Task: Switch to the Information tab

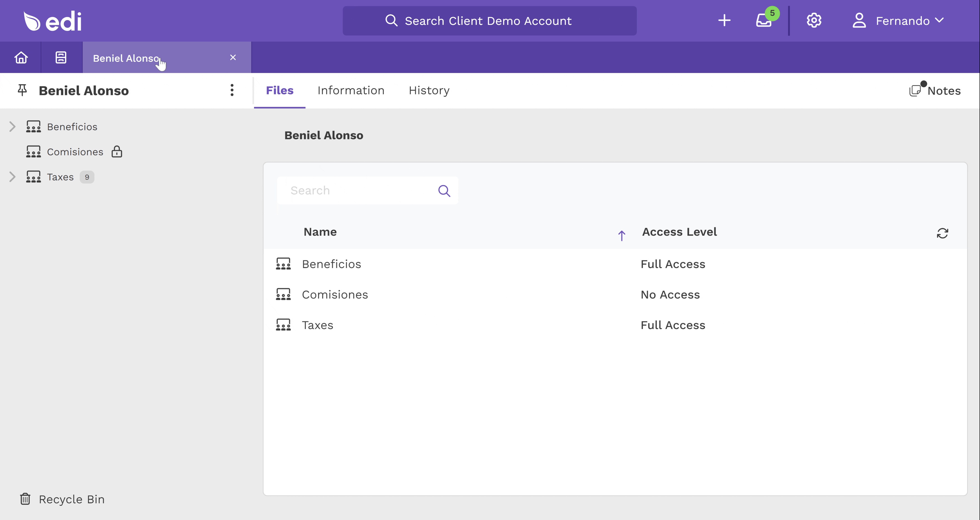Action: click(x=351, y=90)
